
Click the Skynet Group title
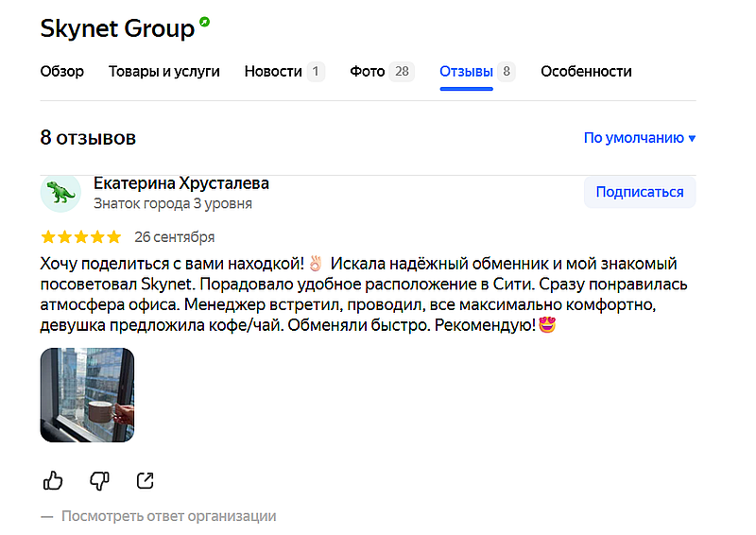[x=117, y=28]
